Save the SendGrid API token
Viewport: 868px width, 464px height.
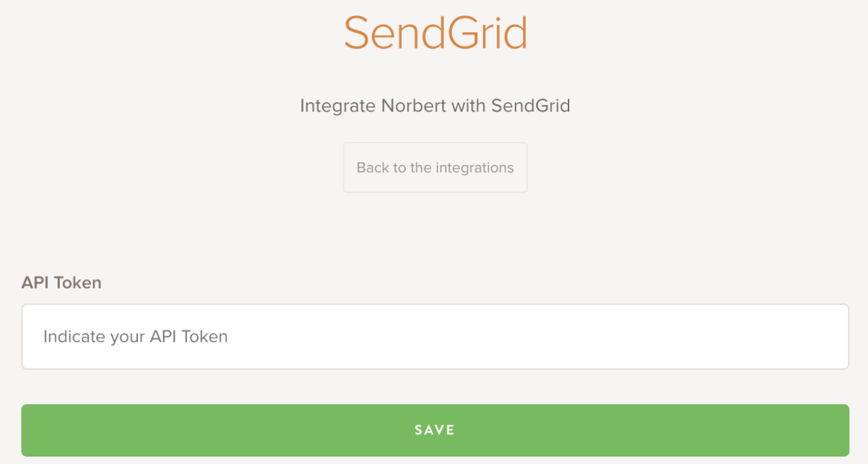(x=435, y=430)
